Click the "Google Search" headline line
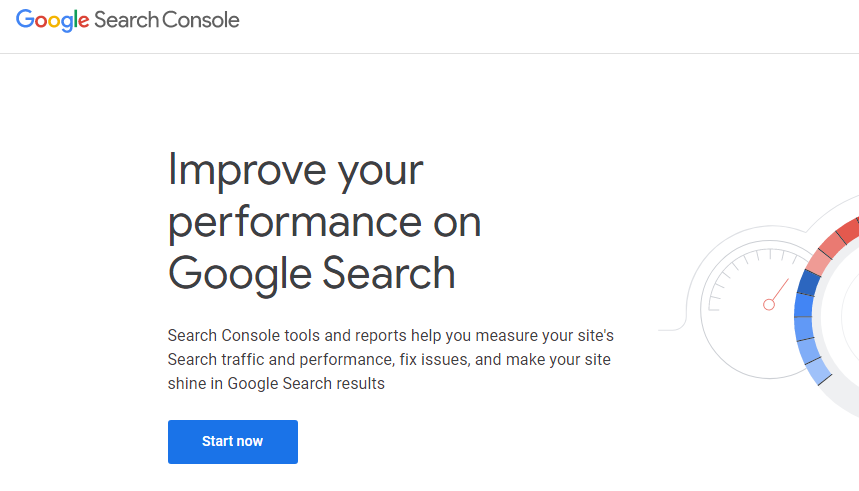The width and height of the screenshot is (859, 491). click(x=312, y=273)
